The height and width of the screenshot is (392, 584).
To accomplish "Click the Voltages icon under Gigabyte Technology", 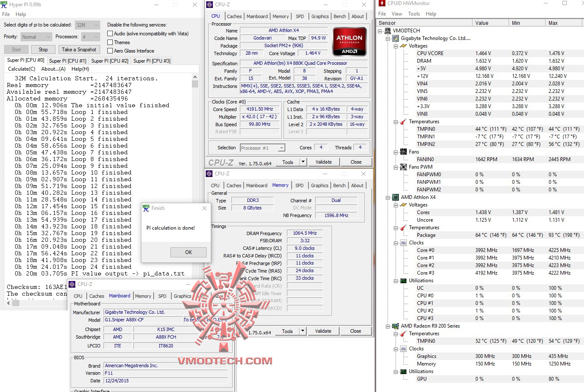I will pos(403,46).
